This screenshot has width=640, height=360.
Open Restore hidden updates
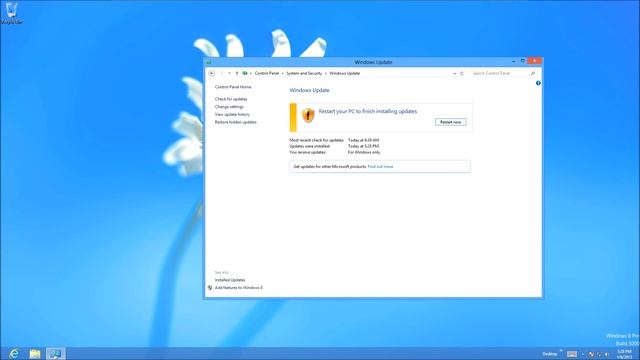tap(236, 122)
